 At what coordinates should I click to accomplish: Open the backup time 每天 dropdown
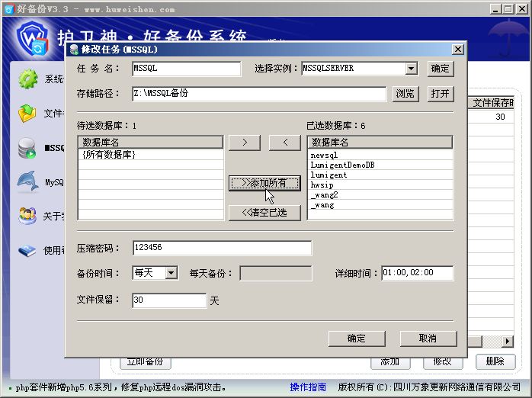[x=171, y=273]
